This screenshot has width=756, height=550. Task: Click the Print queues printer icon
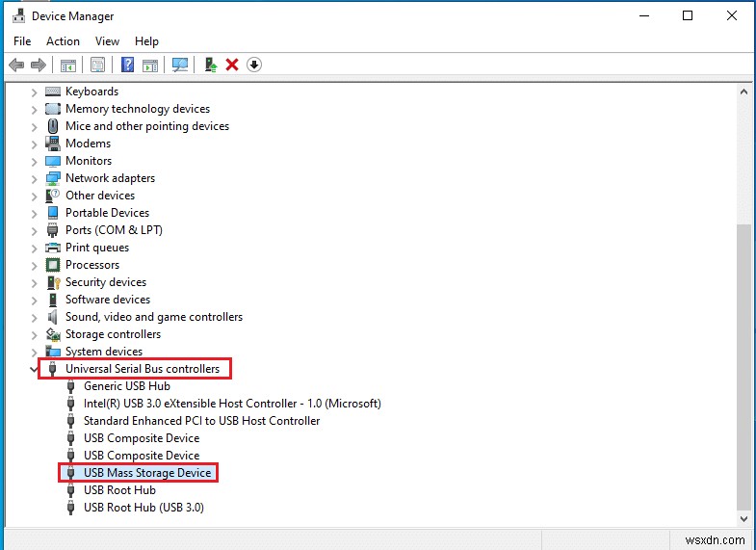tap(53, 248)
